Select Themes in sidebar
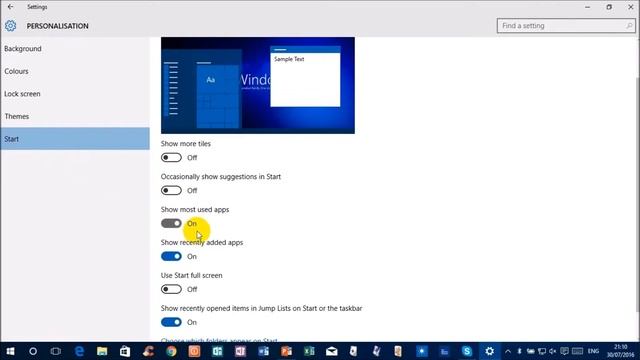This screenshot has height=360, width=640. click(75, 116)
